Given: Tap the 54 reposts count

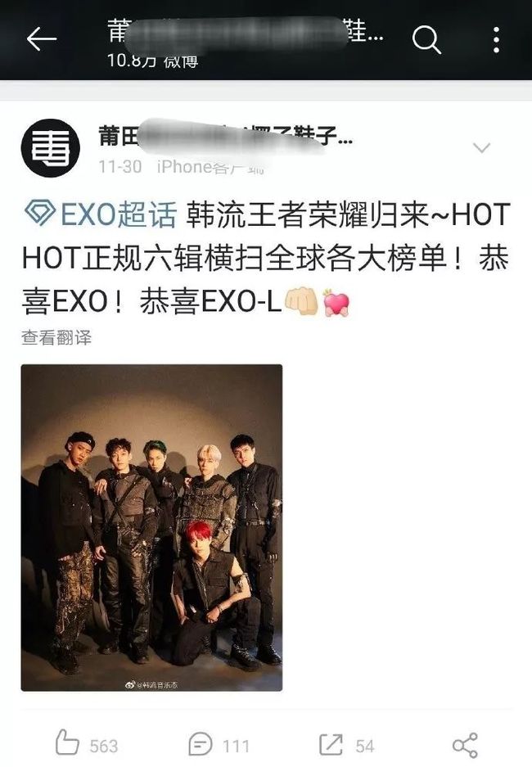Looking at the screenshot, I should [365, 747].
